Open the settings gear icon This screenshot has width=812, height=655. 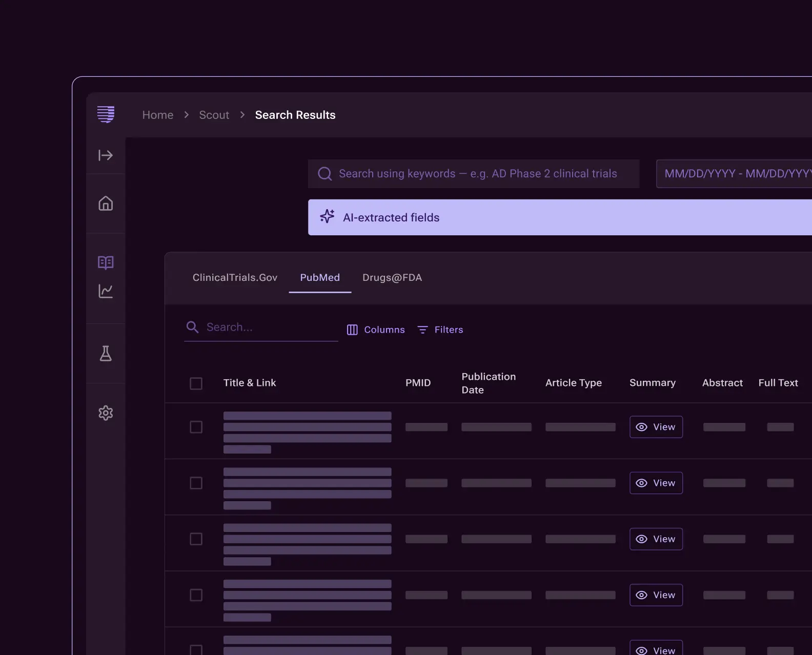[x=106, y=413]
